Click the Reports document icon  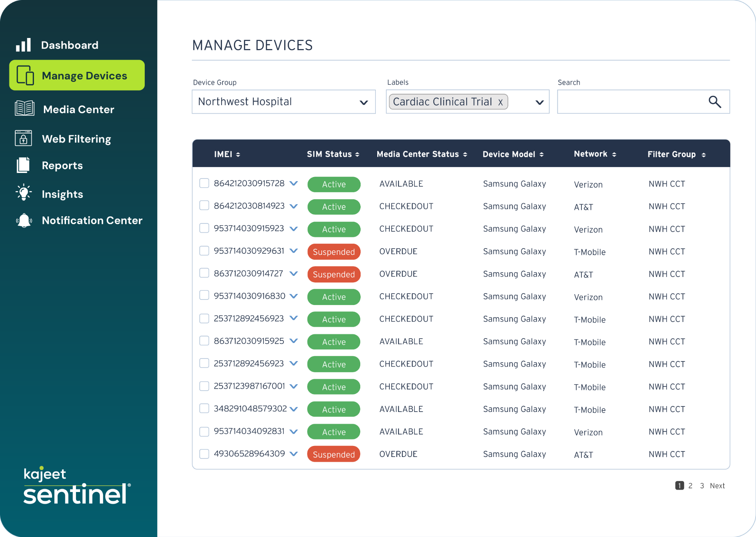[23, 165]
